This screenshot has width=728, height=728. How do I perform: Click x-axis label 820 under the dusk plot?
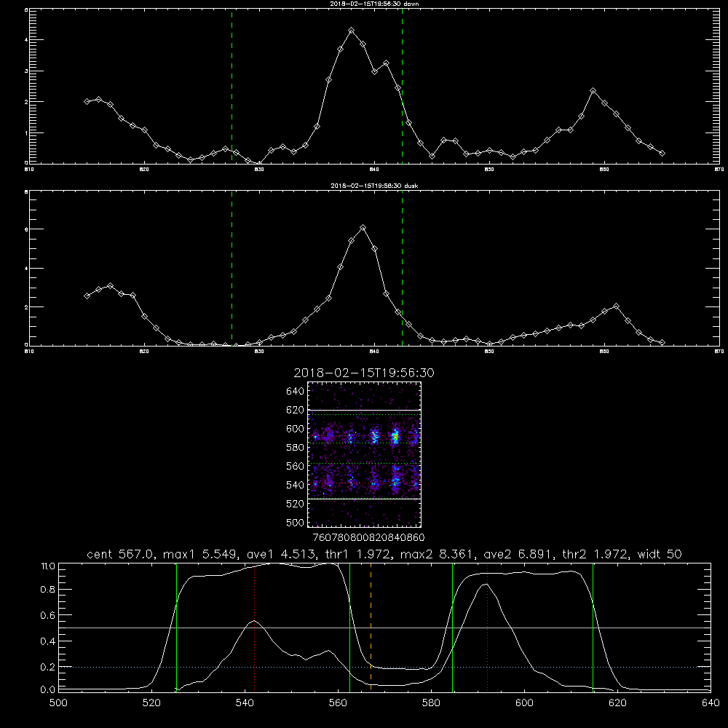[x=144, y=352]
